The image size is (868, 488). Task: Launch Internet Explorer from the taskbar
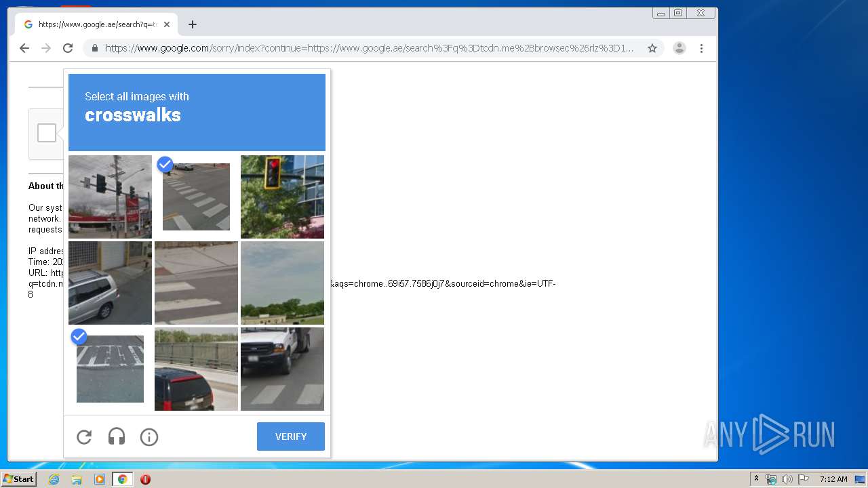click(x=54, y=479)
